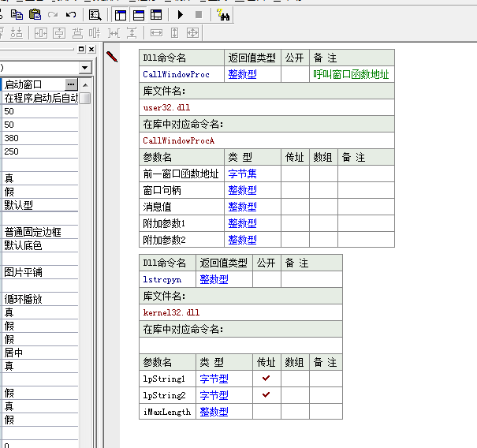Select the 380 width value
The image size is (477, 448).
(x=40, y=138)
